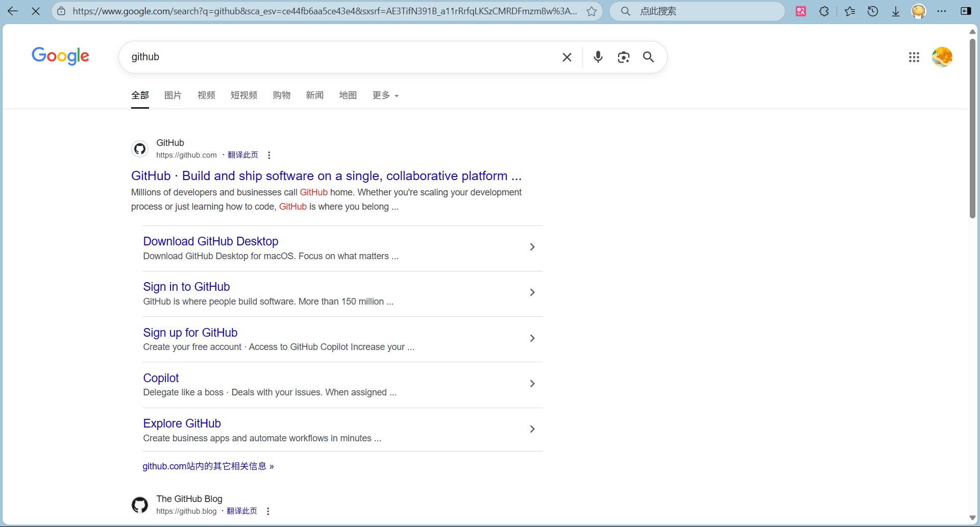The width and height of the screenshot is (980, 527).
Task: Click https://github.blog URL text
Action: pyautogui.click(x=186, y=511)
